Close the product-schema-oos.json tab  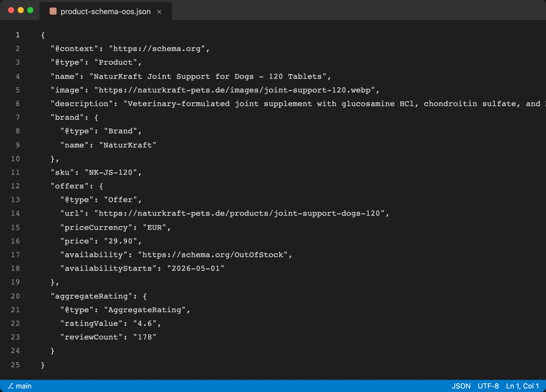(159, 12)
